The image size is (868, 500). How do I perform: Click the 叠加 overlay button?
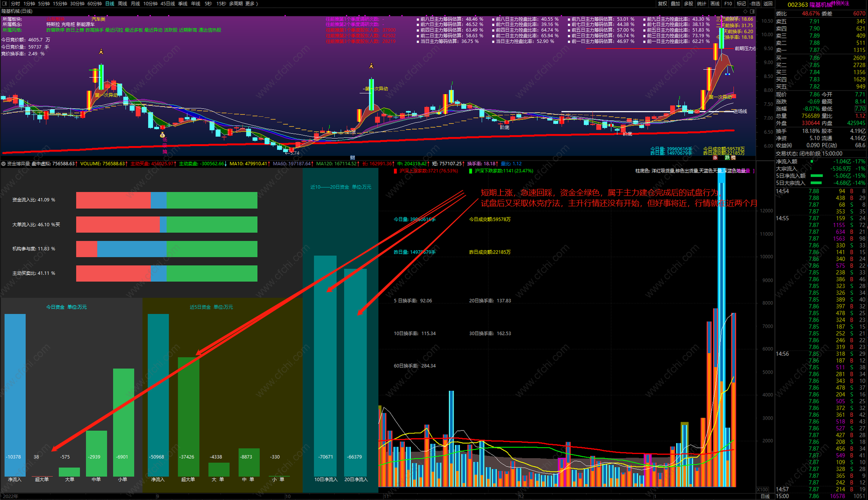click(x=675, y=4)
